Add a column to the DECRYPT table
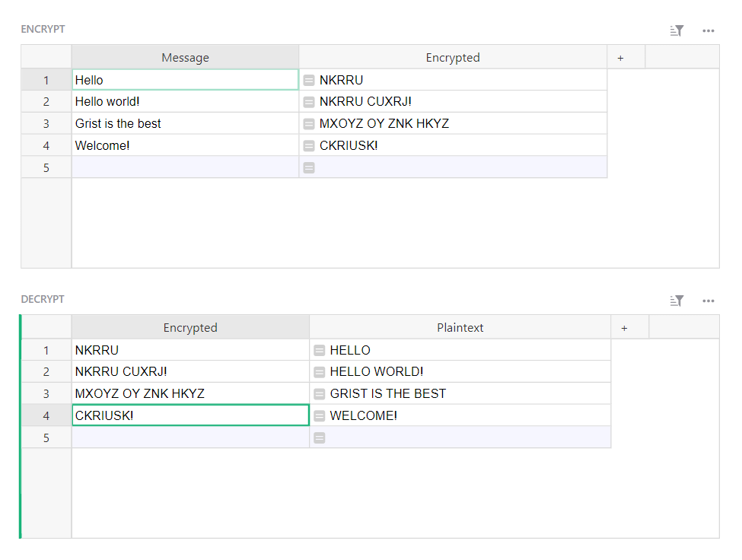This screenshot has width=742, height=560. pos(624,327)
